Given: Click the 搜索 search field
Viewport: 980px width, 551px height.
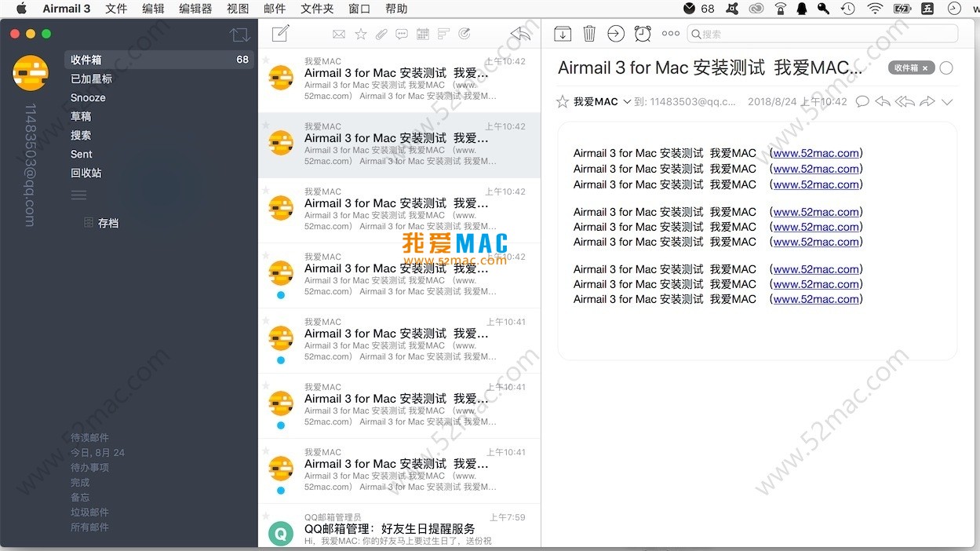Looking at the screenshot, I should point(824,34).
